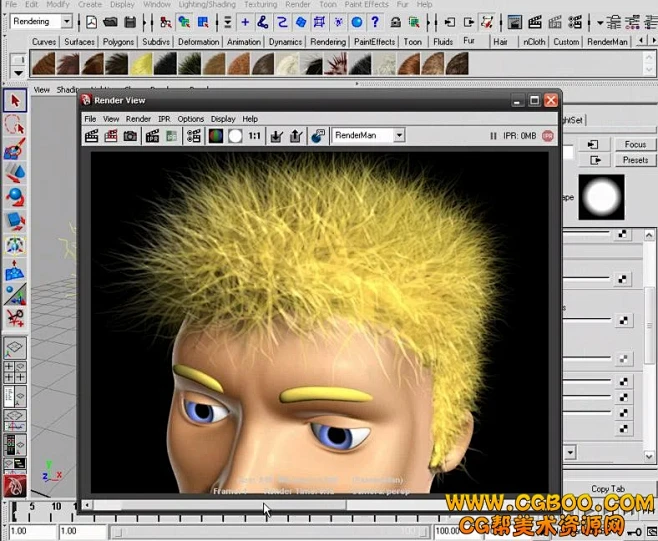Click the red punk fur preset on shelf
The image size is (658, 541).
tap(336, 64)
